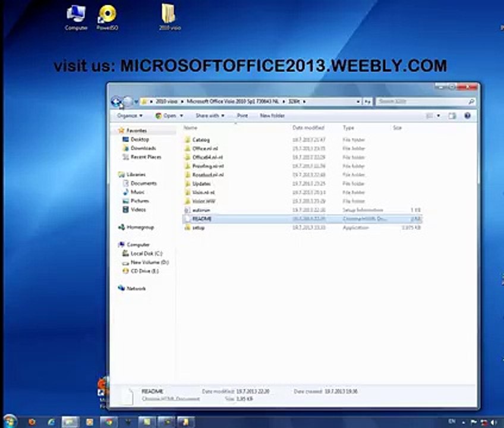Screen dimensions: 504x428
Task: Click the Action Center flag in tray
Action: (474, 422)
